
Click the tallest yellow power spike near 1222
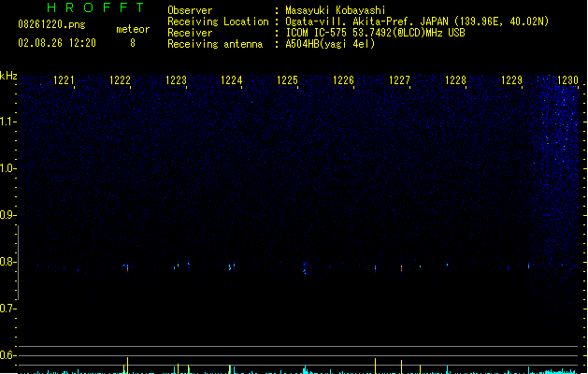(x=127, y=366)
